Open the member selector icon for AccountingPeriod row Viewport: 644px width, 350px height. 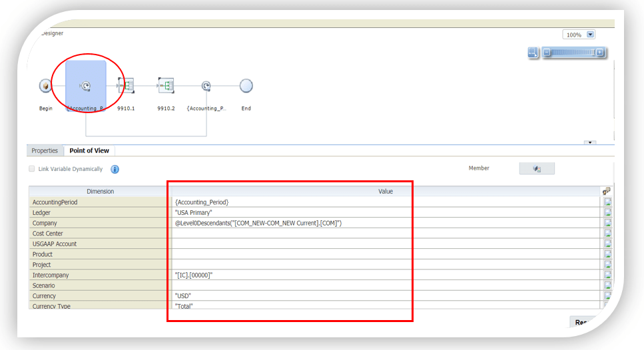click(x=607, y=202)
